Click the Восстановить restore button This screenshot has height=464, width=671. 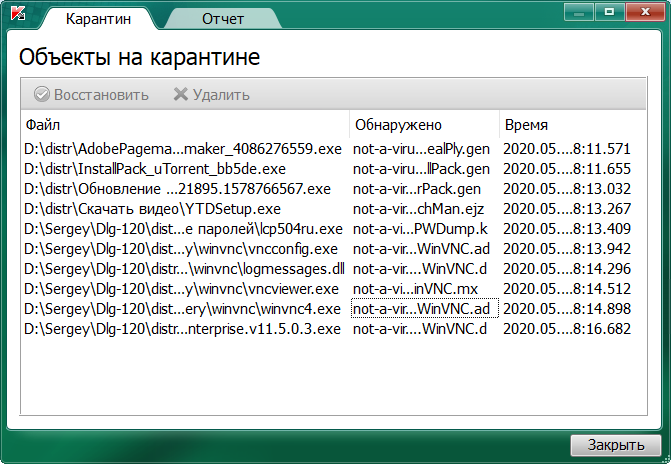92,94
